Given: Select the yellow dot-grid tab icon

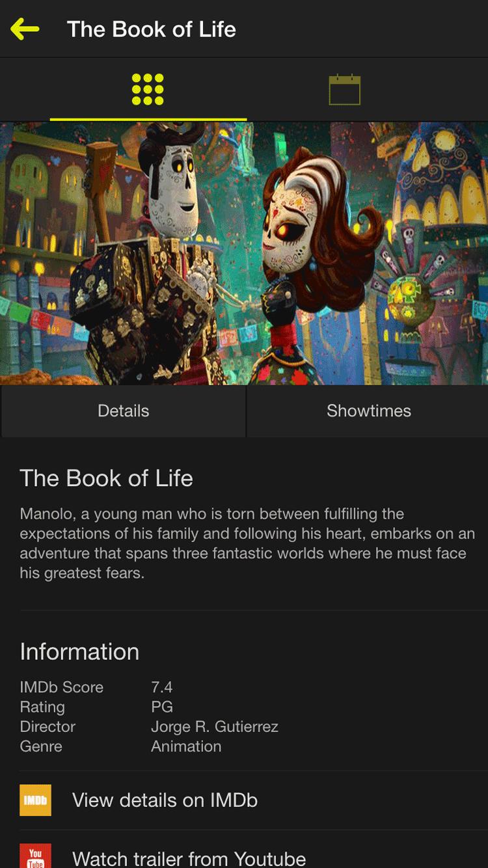Looking at the screenshot, I should (148, 89).
